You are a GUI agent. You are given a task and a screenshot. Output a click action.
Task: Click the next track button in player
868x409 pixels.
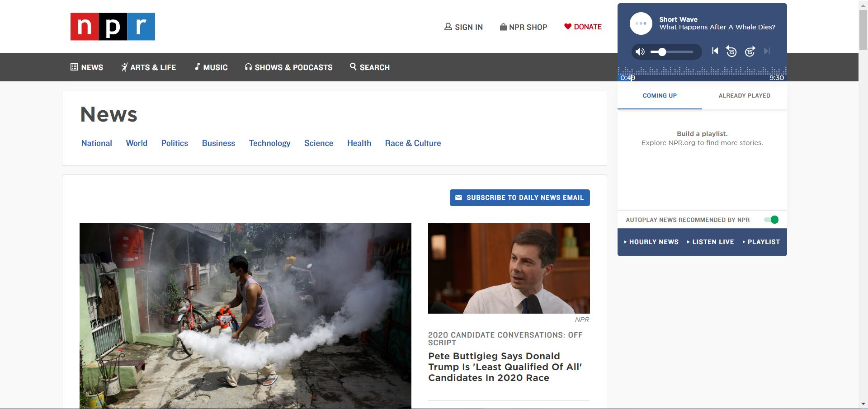click(767, 51)
